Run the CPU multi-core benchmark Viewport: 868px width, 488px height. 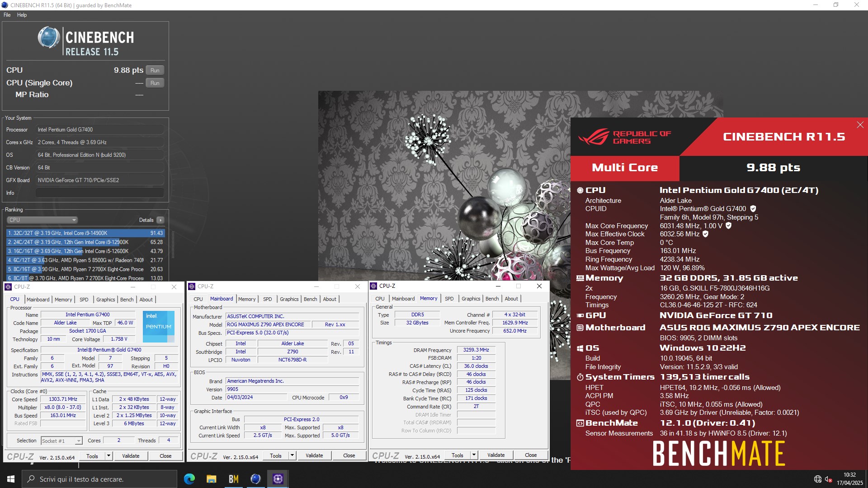click(x=155, y=70)
